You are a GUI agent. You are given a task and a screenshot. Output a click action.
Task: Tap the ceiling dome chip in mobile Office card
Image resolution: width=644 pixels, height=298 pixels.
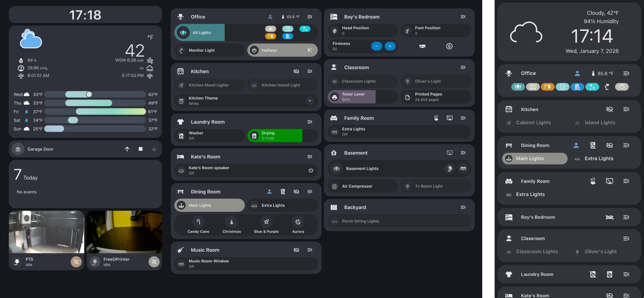coord(622,87)
